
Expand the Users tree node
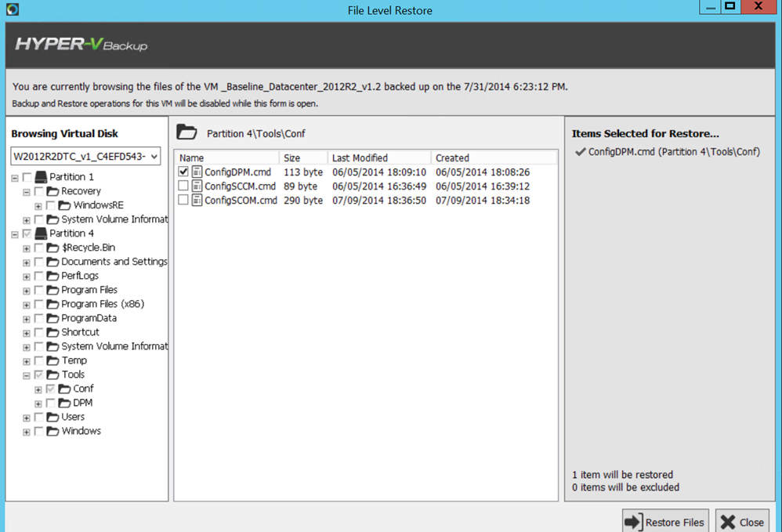coord(27,418)
